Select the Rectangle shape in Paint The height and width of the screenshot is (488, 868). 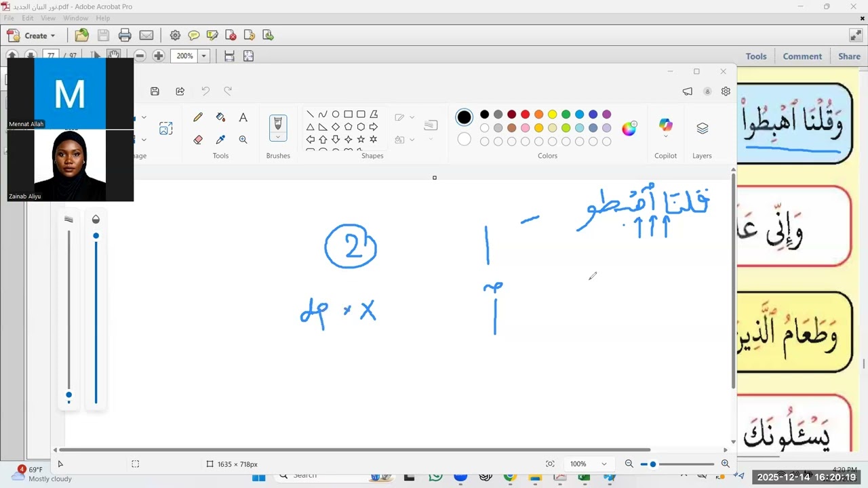(348, 114)
